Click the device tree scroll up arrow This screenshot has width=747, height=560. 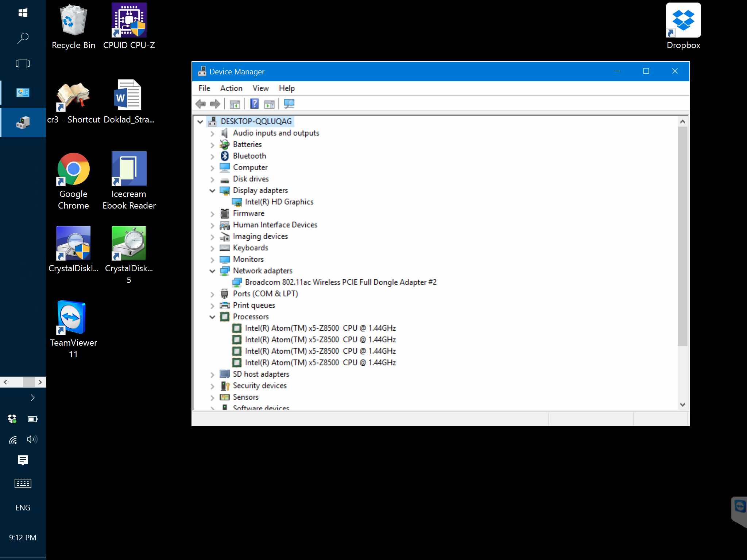click(x=683, y=121)
